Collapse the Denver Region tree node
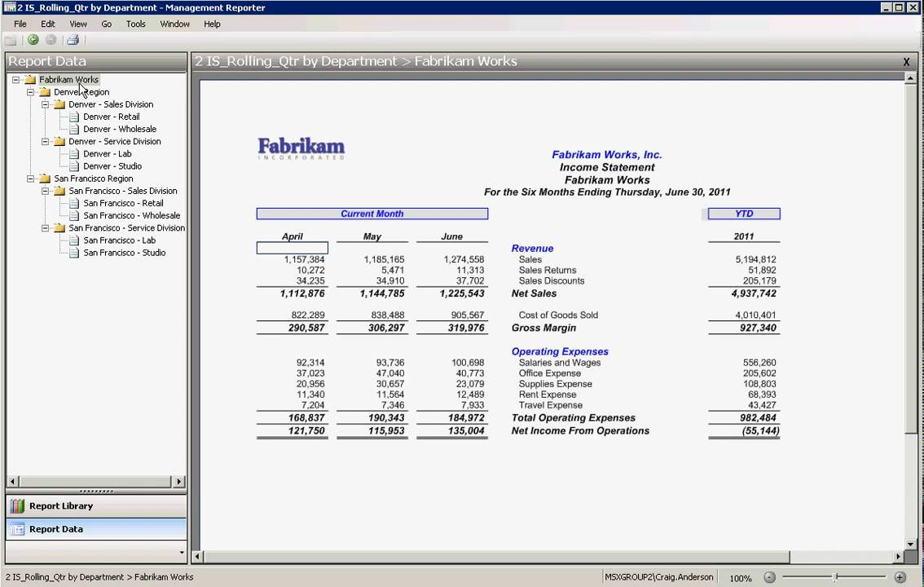Screen dimensions: 924x587 31,92
